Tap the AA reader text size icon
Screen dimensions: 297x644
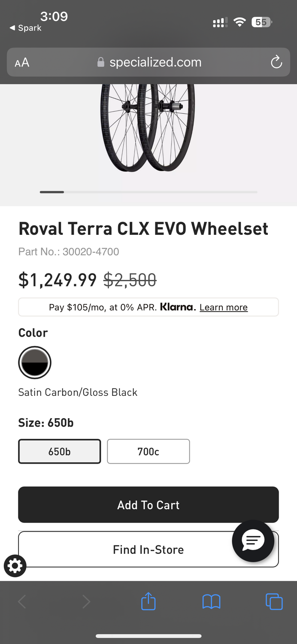pos(22,63)
